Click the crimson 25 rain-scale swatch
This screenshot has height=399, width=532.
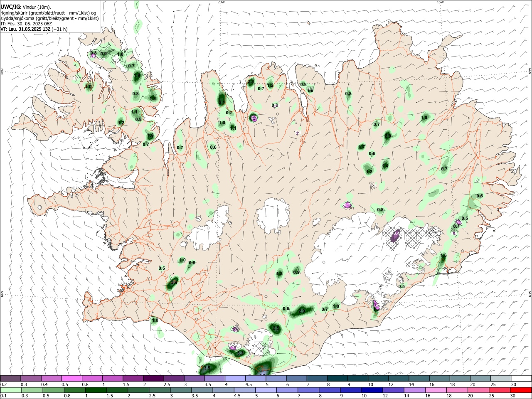(500, 390)
